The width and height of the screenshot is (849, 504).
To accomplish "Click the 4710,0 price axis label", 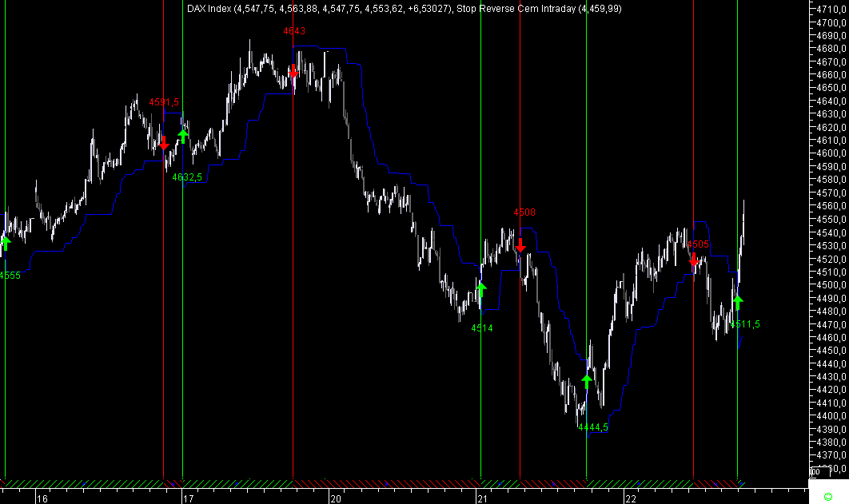I will (831, 10).
